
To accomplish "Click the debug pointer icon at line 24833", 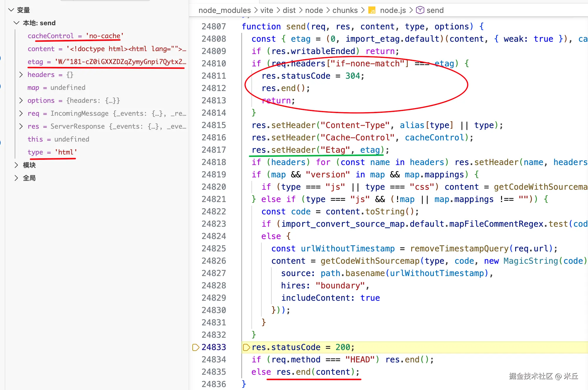I will 196,347.
